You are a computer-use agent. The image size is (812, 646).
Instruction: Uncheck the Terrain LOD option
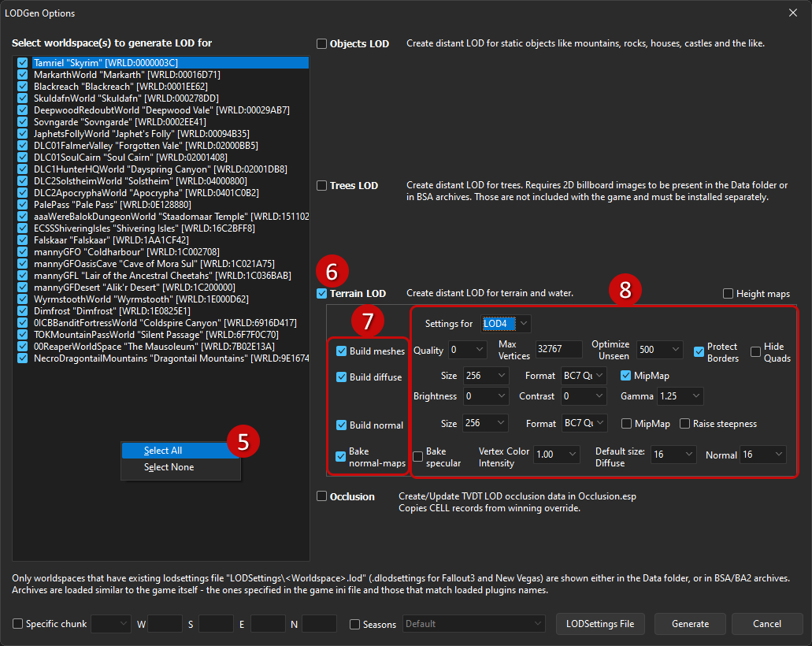pos(321,294)
